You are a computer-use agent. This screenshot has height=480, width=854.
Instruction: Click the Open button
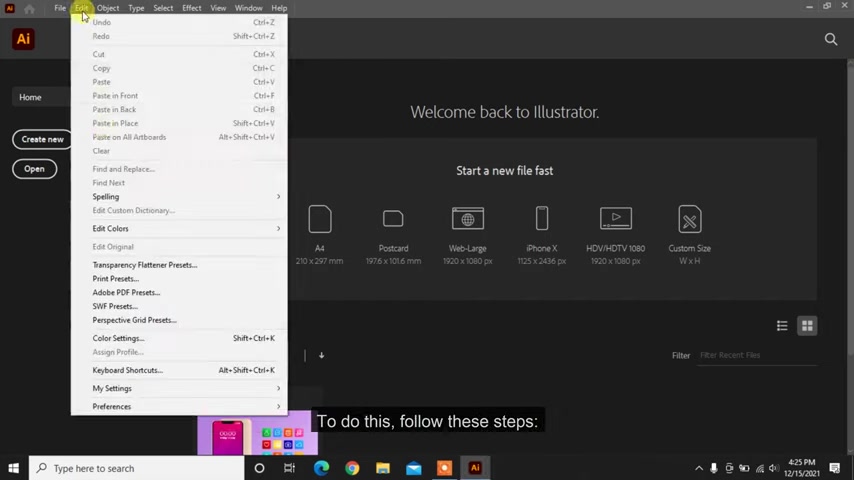point(34,169)
